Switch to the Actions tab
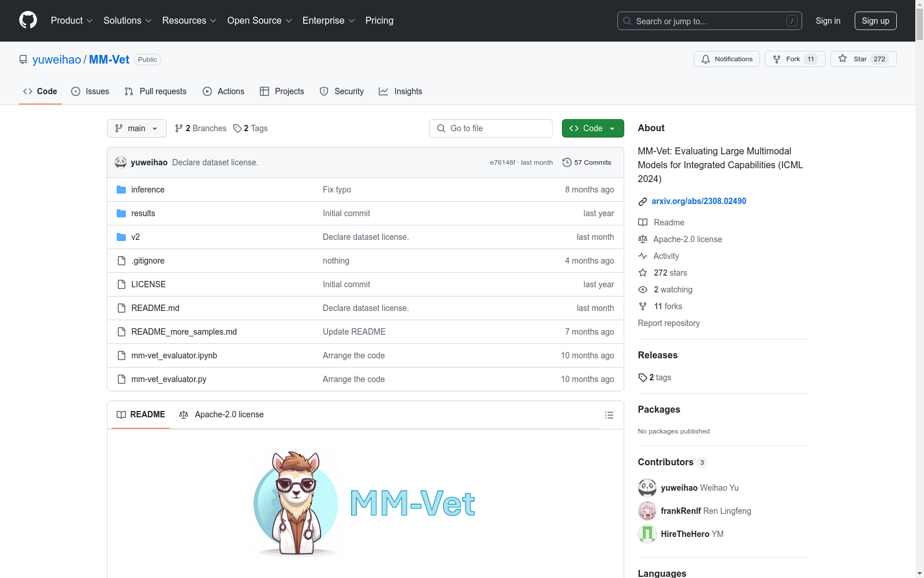This screenshot has width=924, height=578. (223, 91)
